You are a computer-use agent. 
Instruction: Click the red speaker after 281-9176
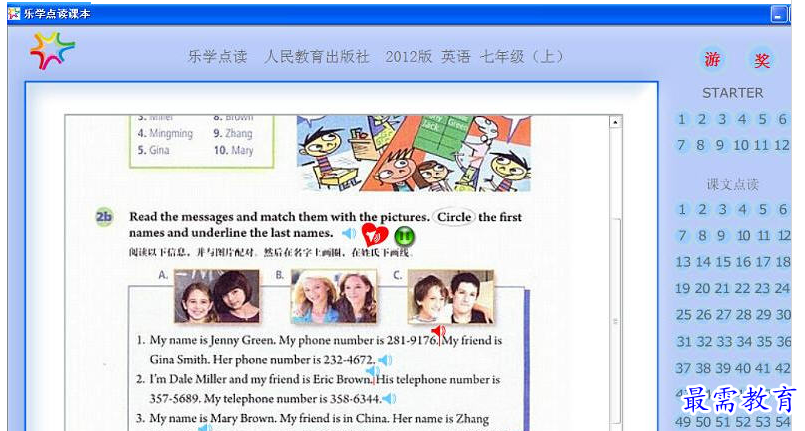(439, 332)
